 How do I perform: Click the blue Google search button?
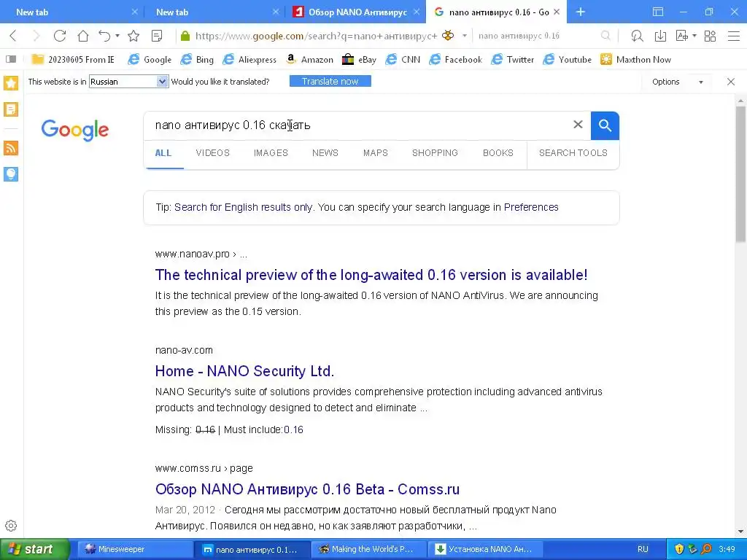tap(605, 125)
